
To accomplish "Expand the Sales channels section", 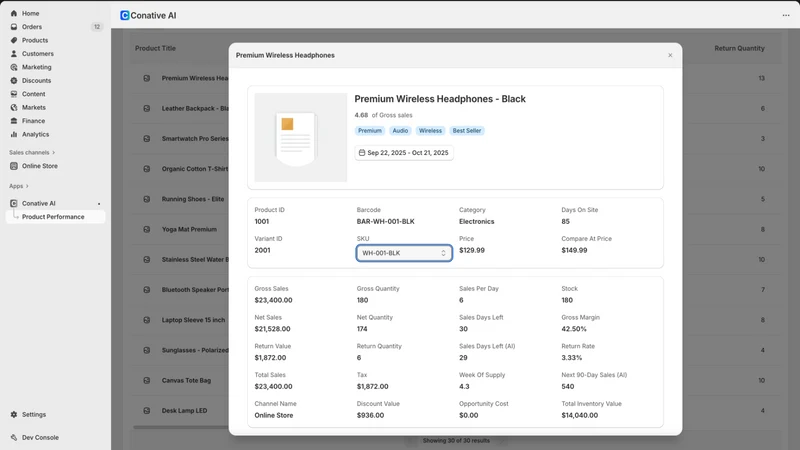I will point(32,153).
